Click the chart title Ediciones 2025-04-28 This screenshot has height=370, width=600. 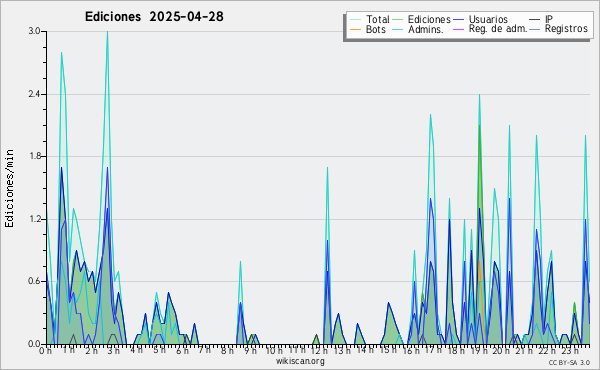coord(154,17)
